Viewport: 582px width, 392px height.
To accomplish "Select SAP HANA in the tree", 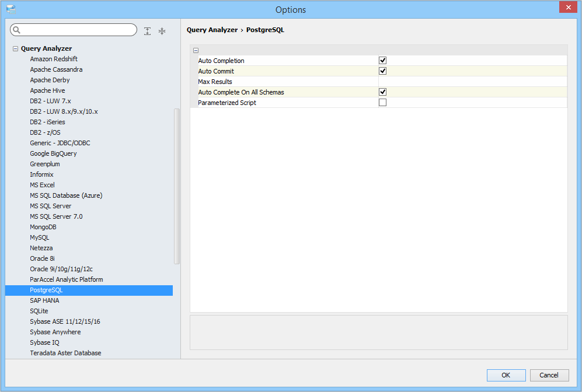I will click(x=44, y=301).
